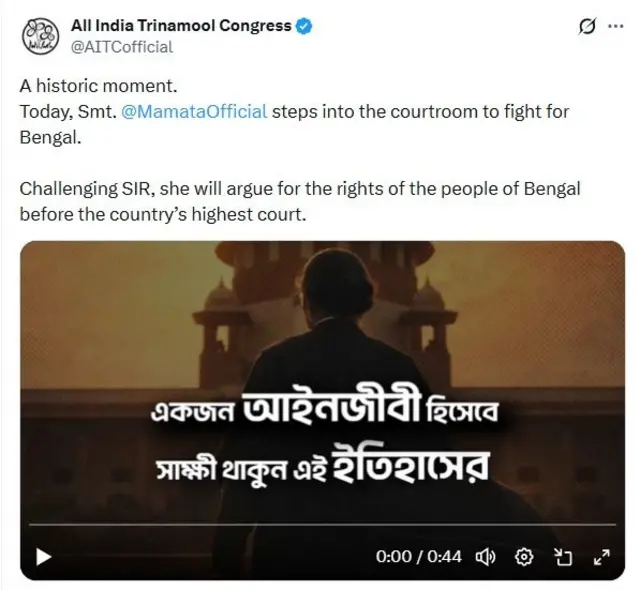Open the @MamataOfficial mention link

194,111
